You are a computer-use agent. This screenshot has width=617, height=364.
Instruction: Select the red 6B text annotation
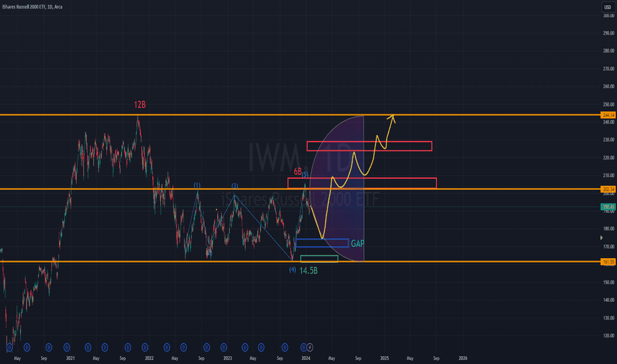click(297, 171)
